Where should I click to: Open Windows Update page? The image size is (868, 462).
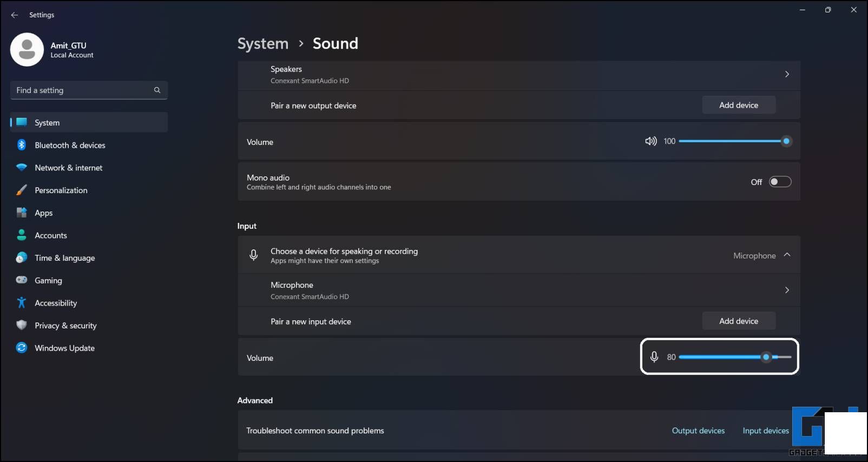coord(89,348)
